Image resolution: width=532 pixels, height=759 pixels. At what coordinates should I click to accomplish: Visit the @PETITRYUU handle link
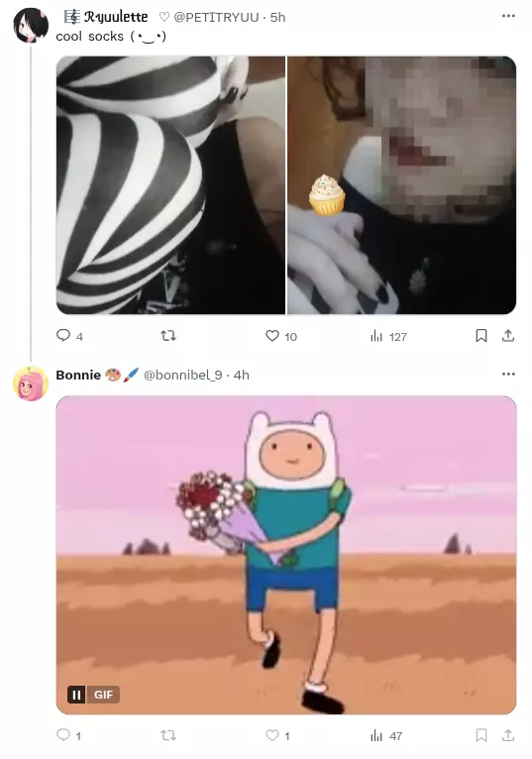pyautogui.click(x=216, y=17)
